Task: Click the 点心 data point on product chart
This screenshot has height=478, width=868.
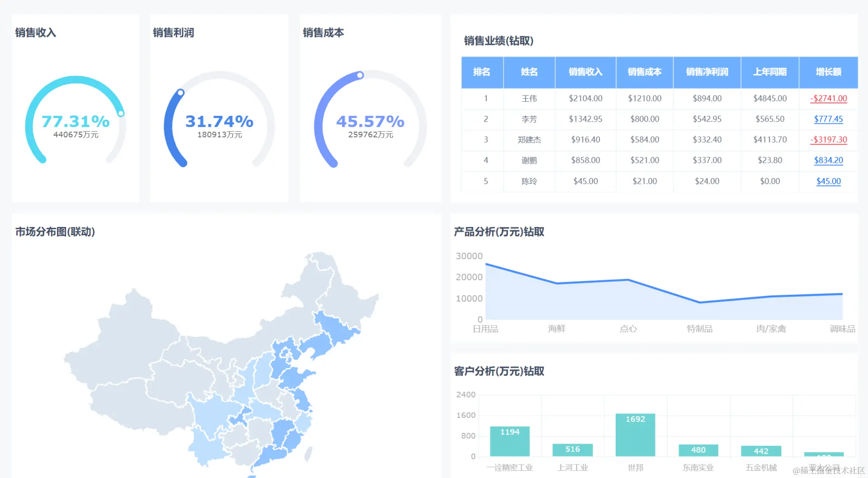Action: click(x=628, y=279)
